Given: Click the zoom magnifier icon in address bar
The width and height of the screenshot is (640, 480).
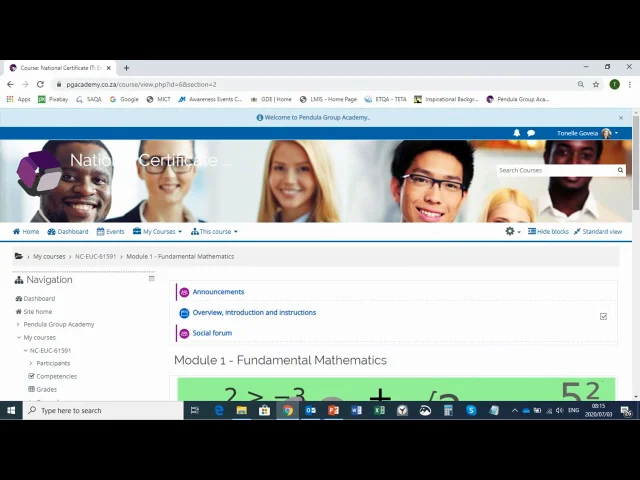Looking at the screenshot, I should click(x=580, y=84).
